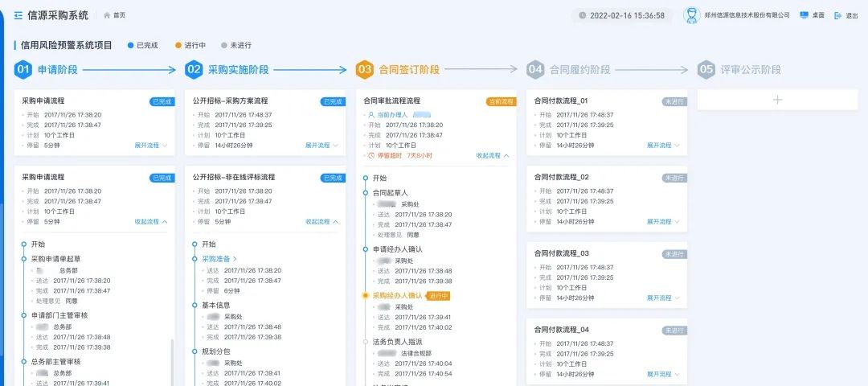Screen dimensions: 868x386
Task: Click the clock icon beside the date
Action: click(583, 15)
